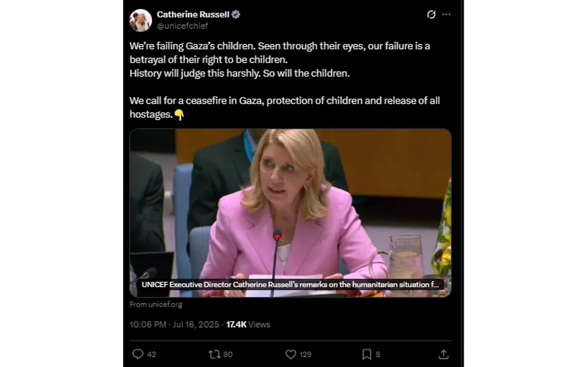The height and width of the screenshot is (367, 588).
Task: Click the reply speech bubble icon
Action: tap(138, 354)
